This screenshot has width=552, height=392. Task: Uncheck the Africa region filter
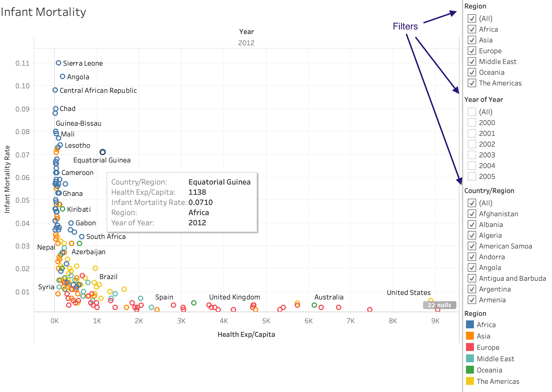472,29
